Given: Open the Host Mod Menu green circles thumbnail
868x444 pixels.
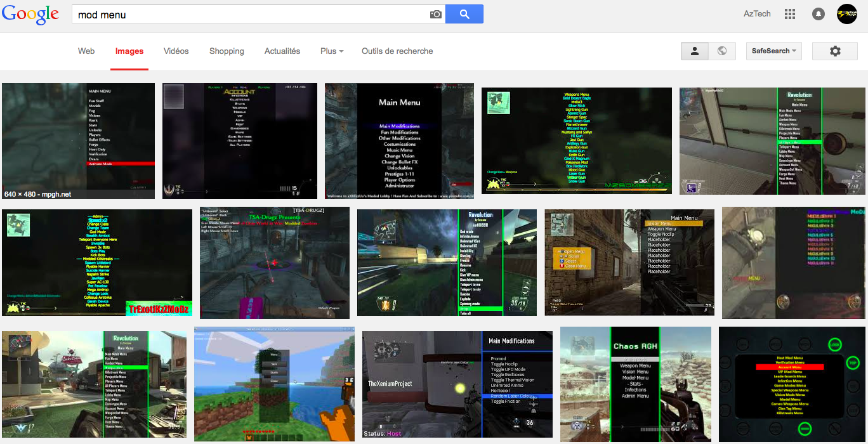Looking at the screenshot, I should [792, 384].
